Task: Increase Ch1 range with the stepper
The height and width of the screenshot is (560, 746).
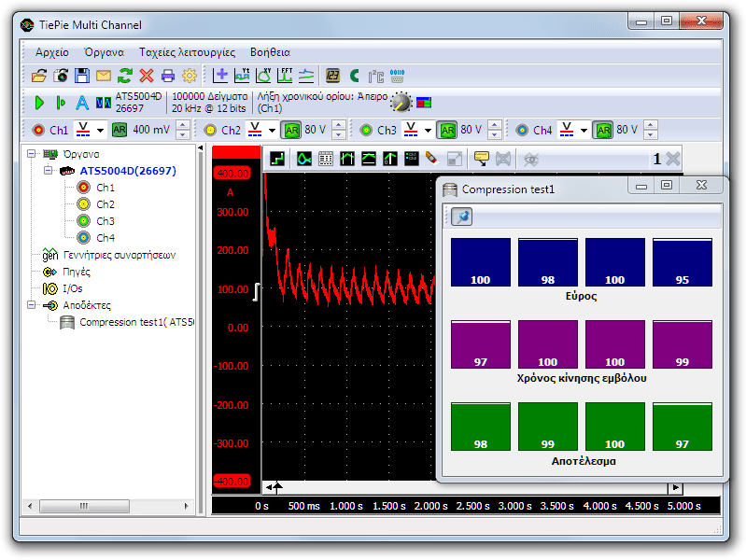Action: click(183, 125)
